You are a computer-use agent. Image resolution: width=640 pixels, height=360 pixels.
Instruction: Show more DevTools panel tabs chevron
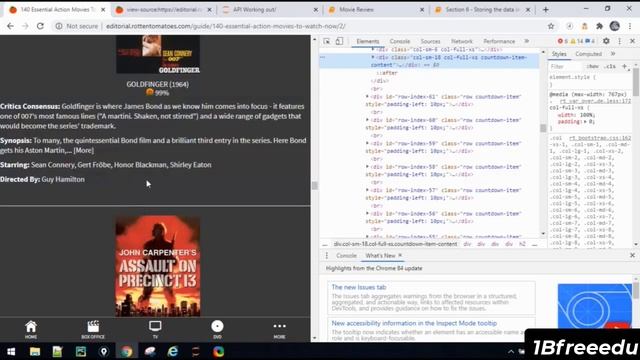[x=527, y=41]
